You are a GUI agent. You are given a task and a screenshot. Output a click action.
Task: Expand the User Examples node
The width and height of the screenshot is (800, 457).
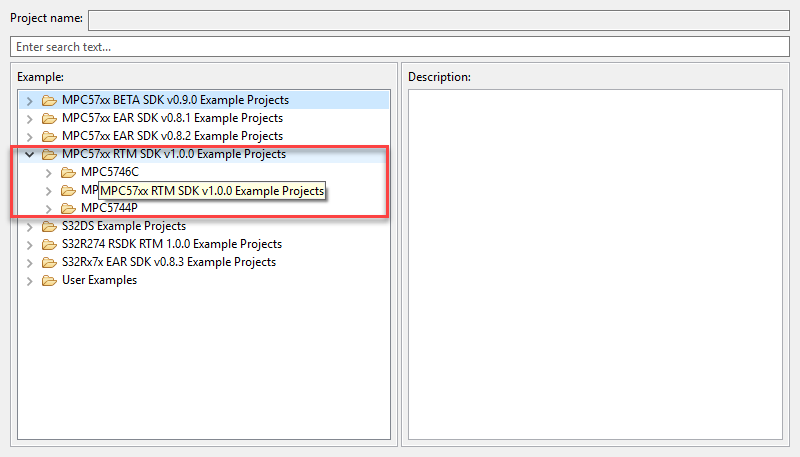point(30,281)
